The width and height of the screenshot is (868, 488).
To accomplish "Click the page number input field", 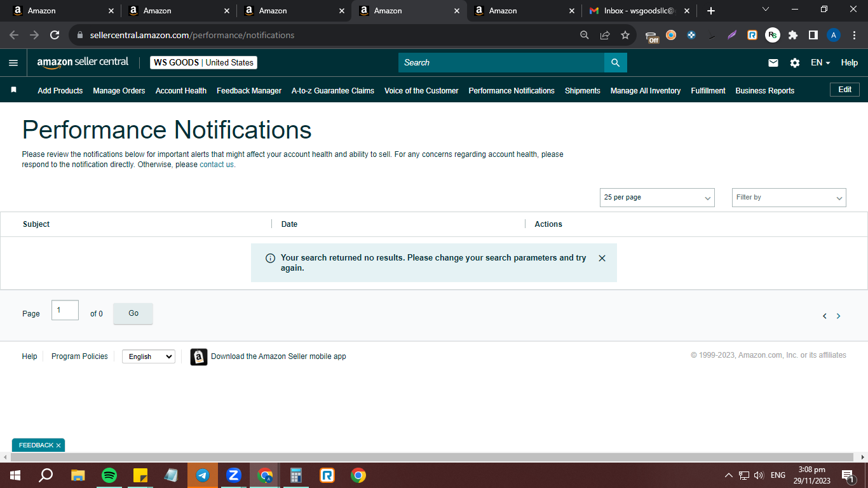I will pyautogui.click(x=65, y=310).
